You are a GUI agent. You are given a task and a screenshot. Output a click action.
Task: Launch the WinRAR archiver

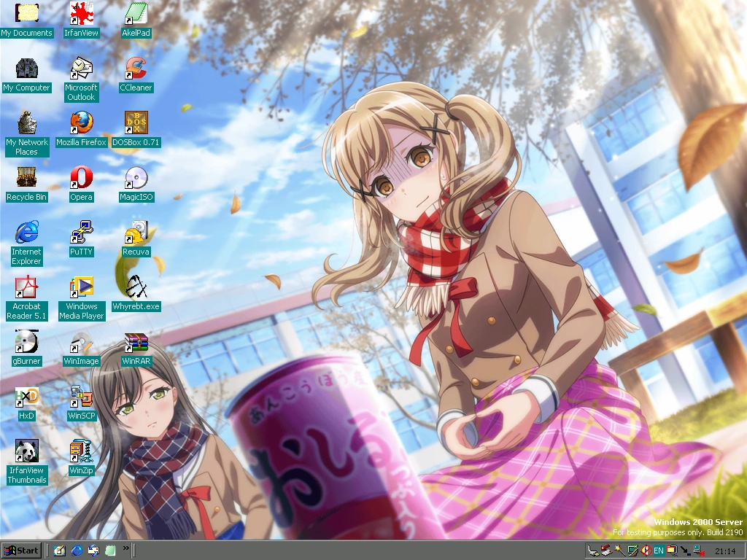pyautogui.click(x=135, y=343)
